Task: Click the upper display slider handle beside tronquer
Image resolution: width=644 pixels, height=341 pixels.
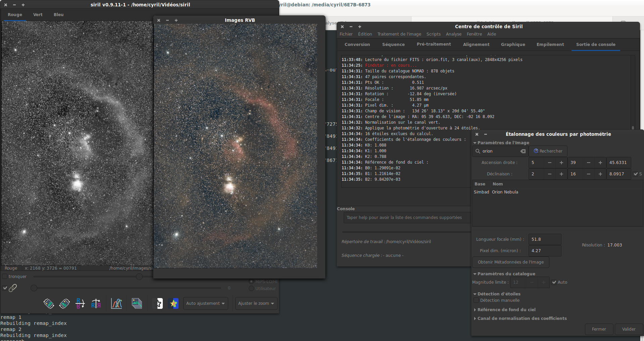Action: (x=139, y=277)
